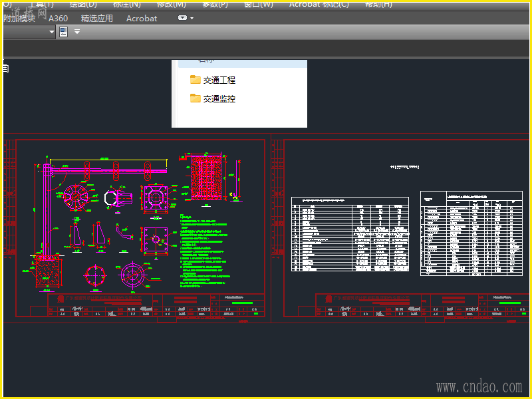This screenshot has width=532, height=399.
Task: Open the 交通监控 folder
Action: pos(219,98)
